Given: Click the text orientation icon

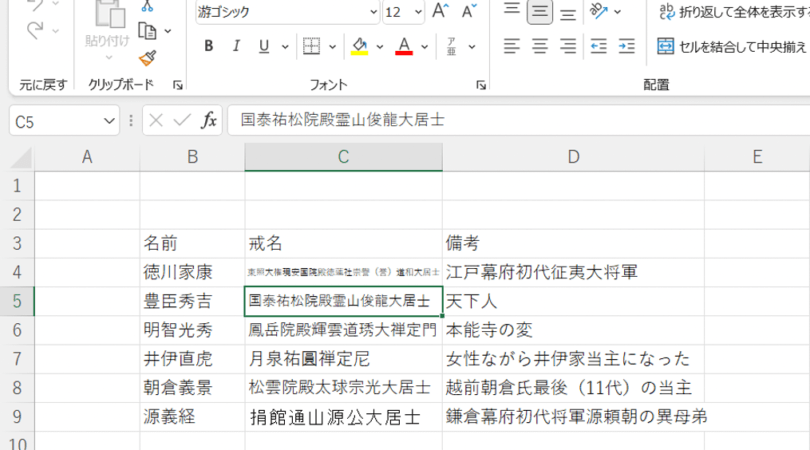Looking at the screenshot, I should click(x=598, y=11).
